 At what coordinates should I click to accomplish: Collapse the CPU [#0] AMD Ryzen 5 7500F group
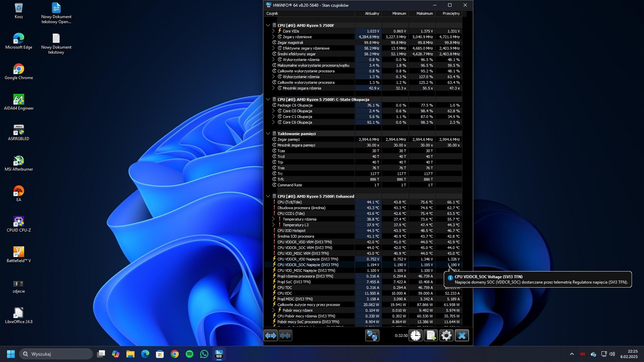[x=268, y=25]
